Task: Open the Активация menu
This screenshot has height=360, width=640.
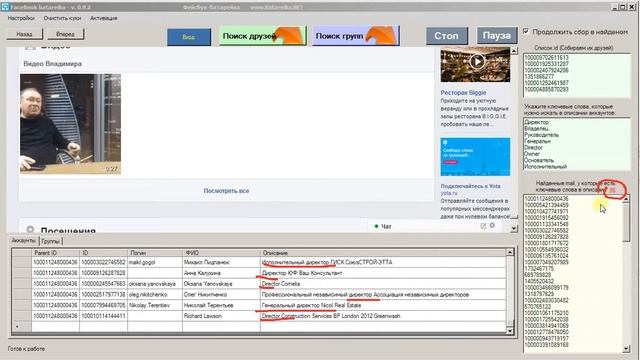Action: point(104,18)
